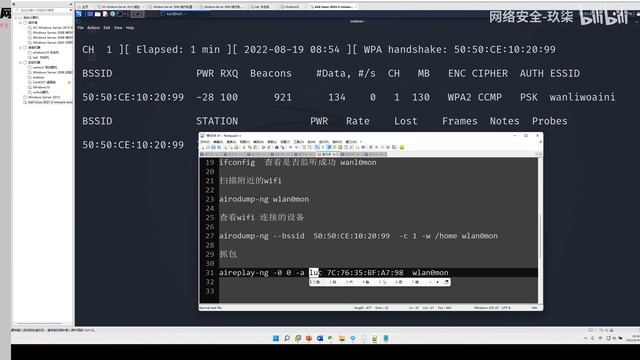
Task: Click the STATION column header in the terminal
Action: [217, 121]
